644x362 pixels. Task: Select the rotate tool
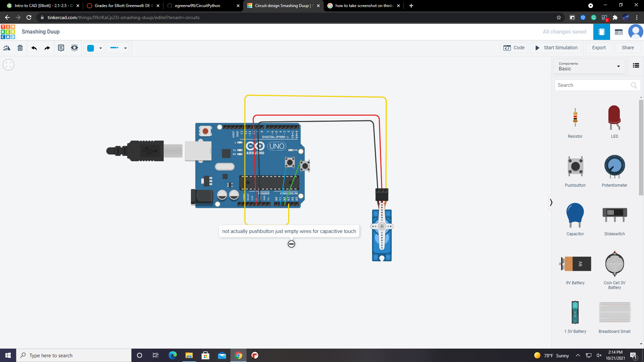point(7,48)
